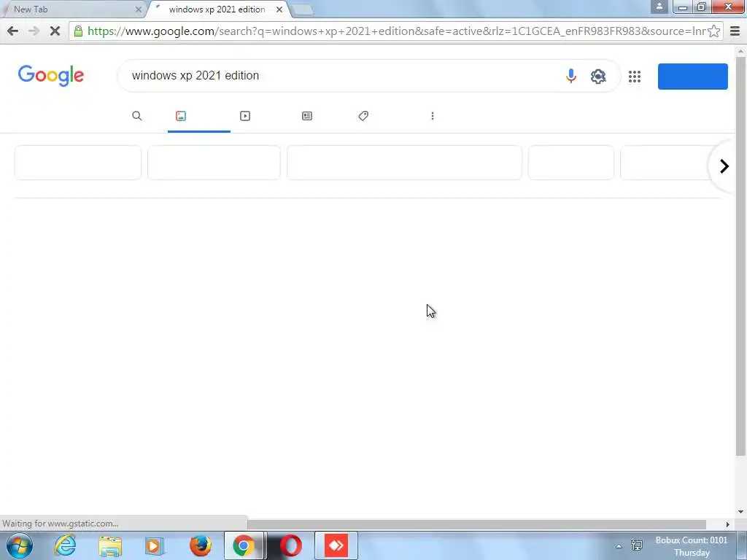Image resolution: width=747 pixels, height=560 pixels.
Task: Switch to the All search tab (magnifier)
Action: [x=136, y=116]
